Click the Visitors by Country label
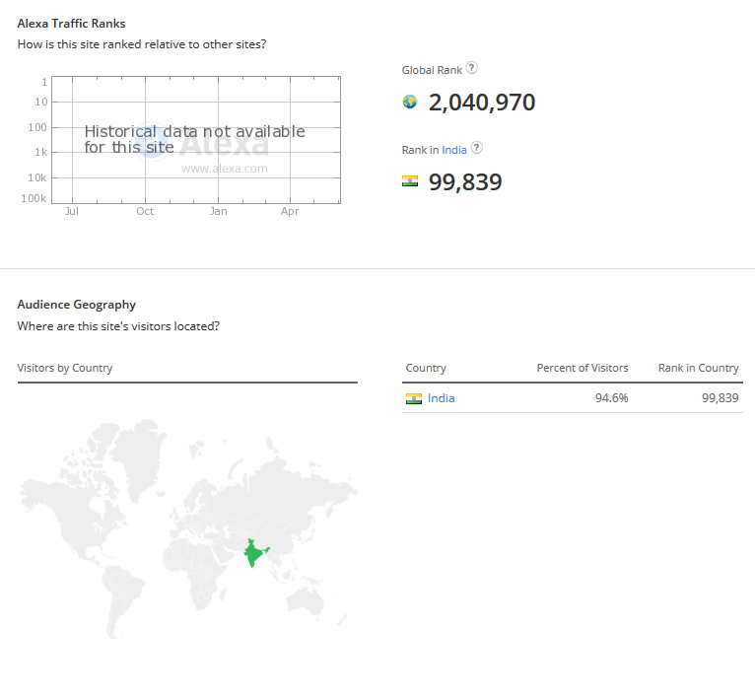 [64, 368]
